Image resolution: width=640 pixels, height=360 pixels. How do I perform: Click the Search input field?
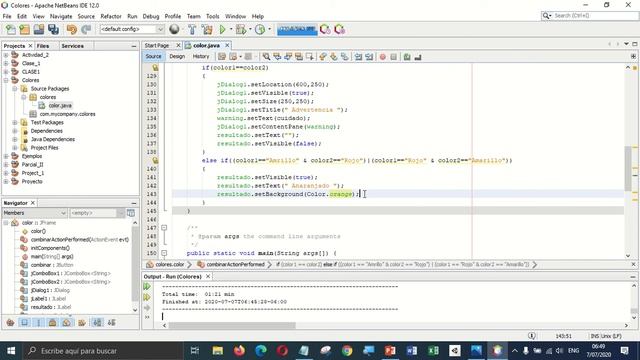click(x=596, y=16)
